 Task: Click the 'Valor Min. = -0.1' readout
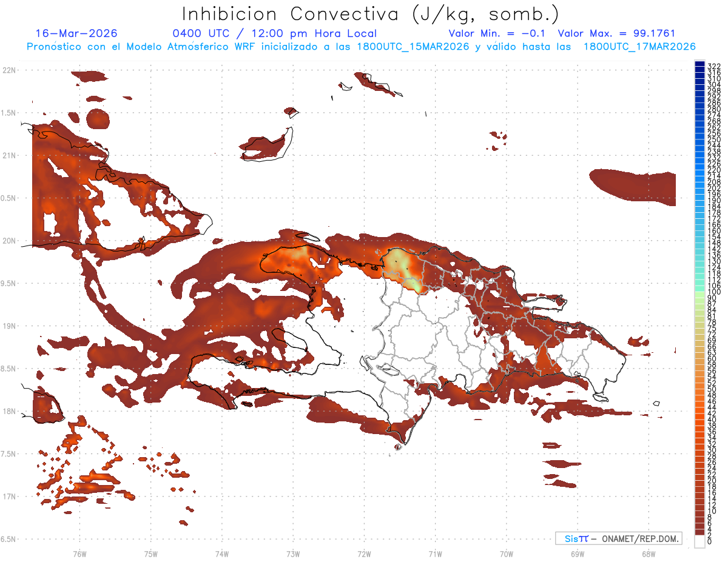(x=497, y=34)
